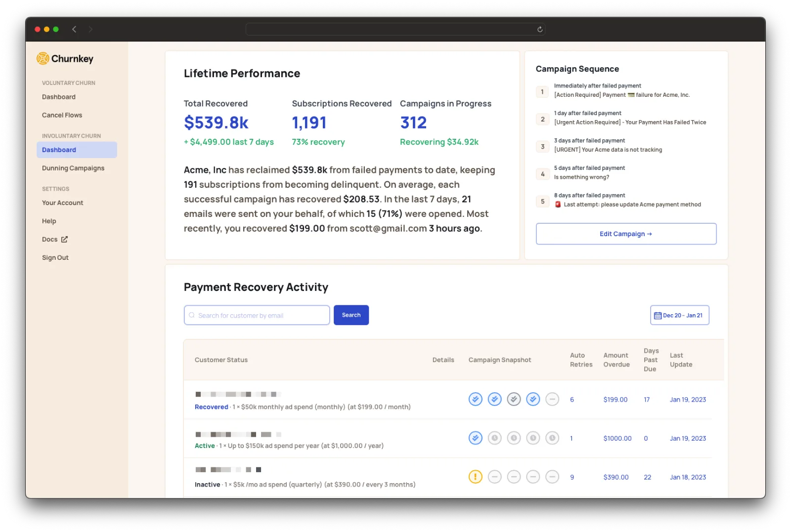Image resolution: width=791 pixels, height=532 pixels.
Task: Click the search magnifier icon in email field
Action: pyautogui.click(x=192, y=315)
